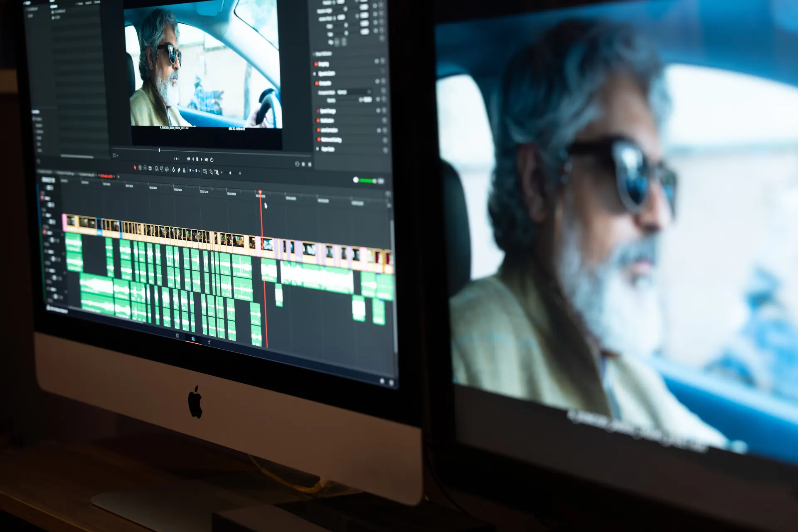Go to last frame transport button

coord(206,159)
